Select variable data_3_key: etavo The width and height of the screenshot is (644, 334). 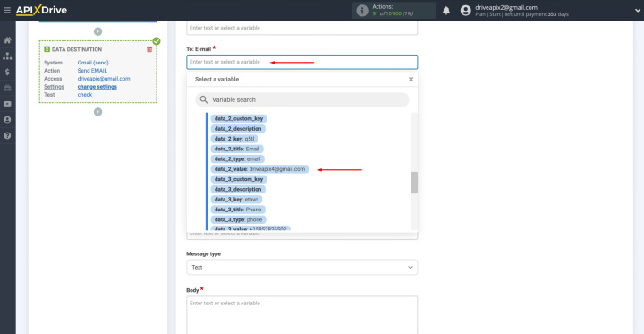[236, 200]
